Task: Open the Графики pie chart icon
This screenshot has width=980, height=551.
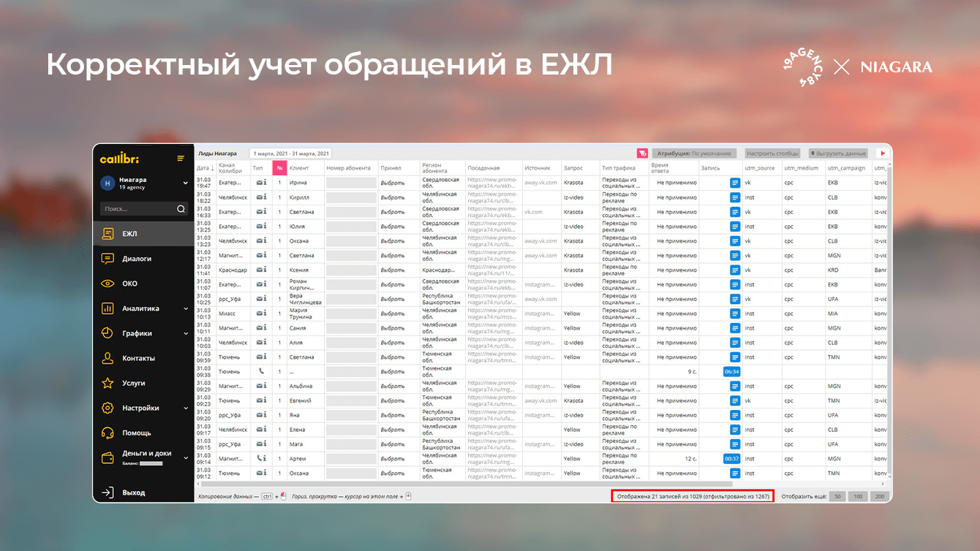Action: (x=108, y=333)
